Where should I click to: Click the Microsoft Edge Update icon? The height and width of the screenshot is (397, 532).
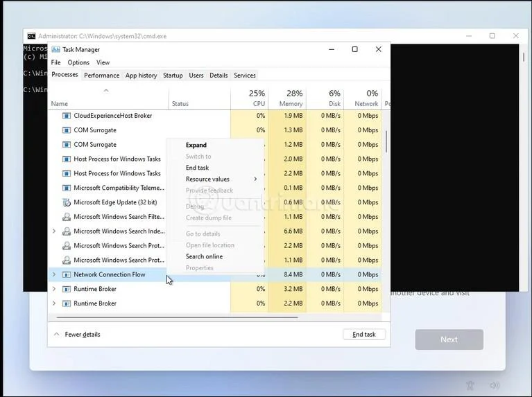67,202
